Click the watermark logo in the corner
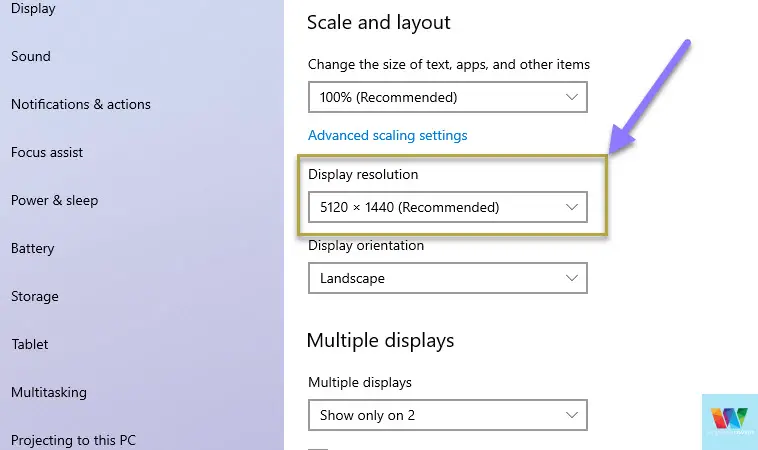Image resolution: width=758 pixels, height=450 pixels. [x=730, y=421]
